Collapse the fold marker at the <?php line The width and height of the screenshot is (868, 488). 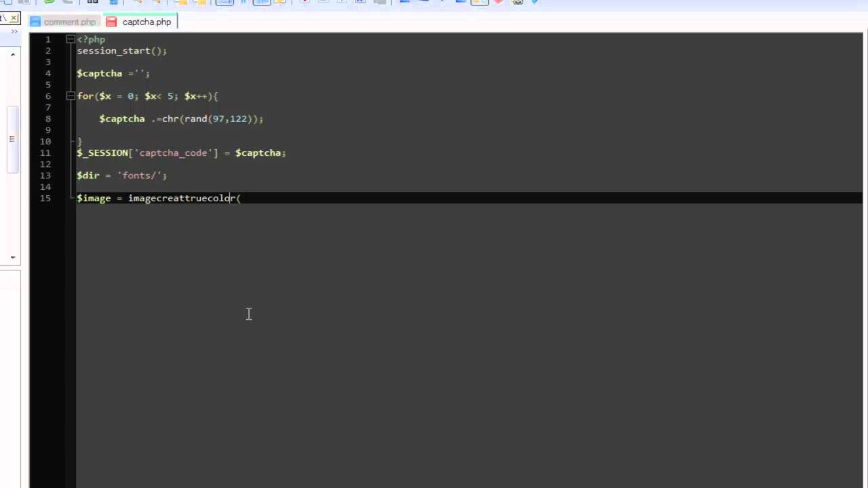(x=71, y=39)
